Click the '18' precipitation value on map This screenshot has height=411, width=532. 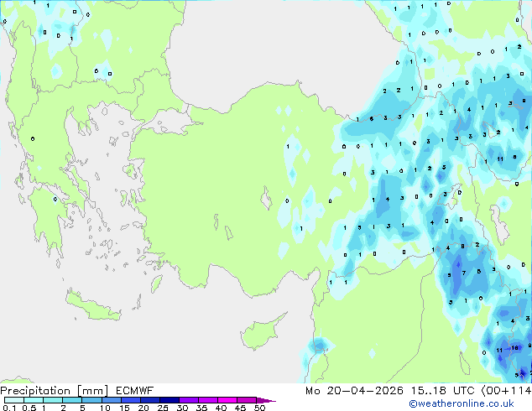514,347
